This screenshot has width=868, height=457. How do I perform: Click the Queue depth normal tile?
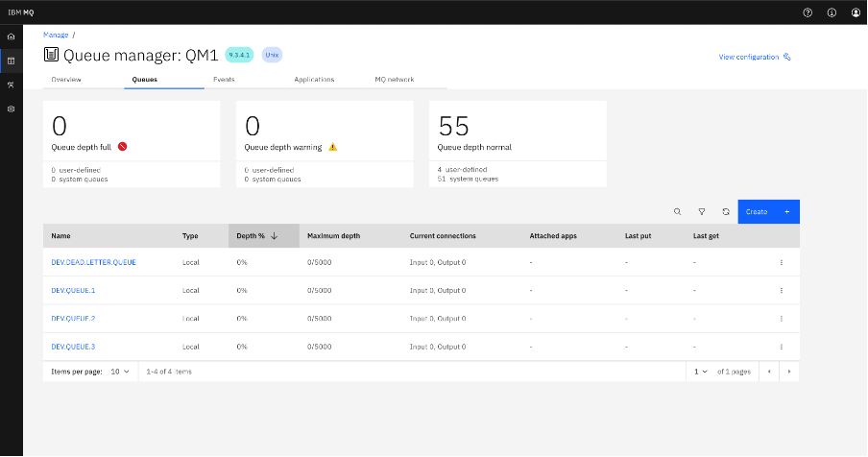pos(518,144)
